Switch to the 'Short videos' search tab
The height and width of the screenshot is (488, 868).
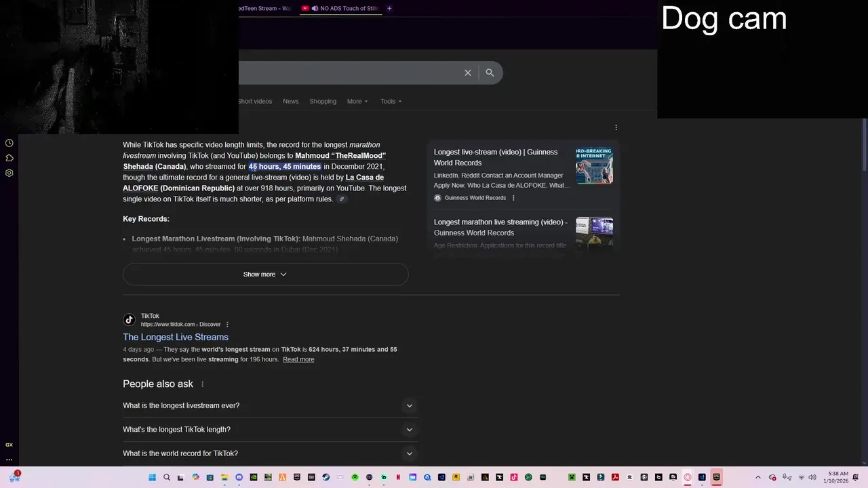(x=255, y=101)
